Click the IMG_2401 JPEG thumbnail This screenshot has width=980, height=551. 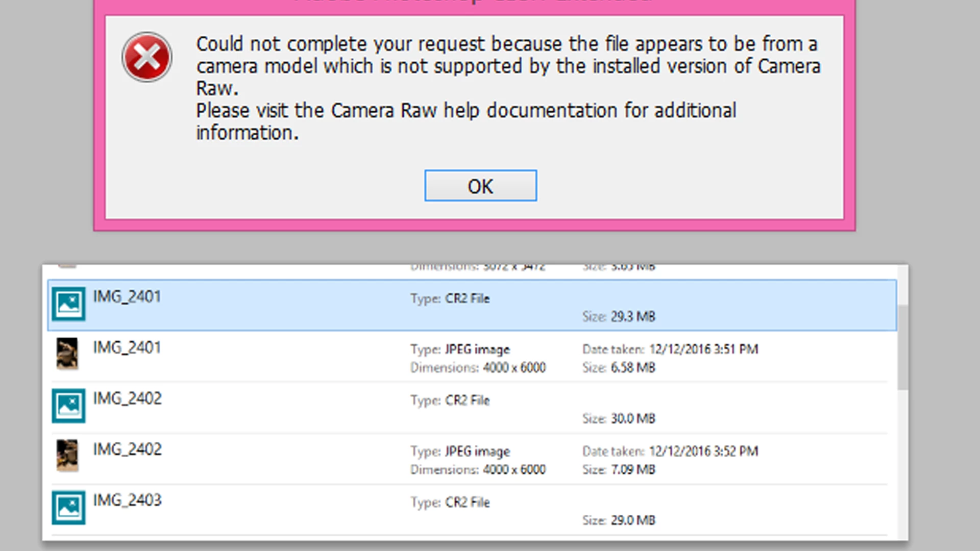coord(67,353)
